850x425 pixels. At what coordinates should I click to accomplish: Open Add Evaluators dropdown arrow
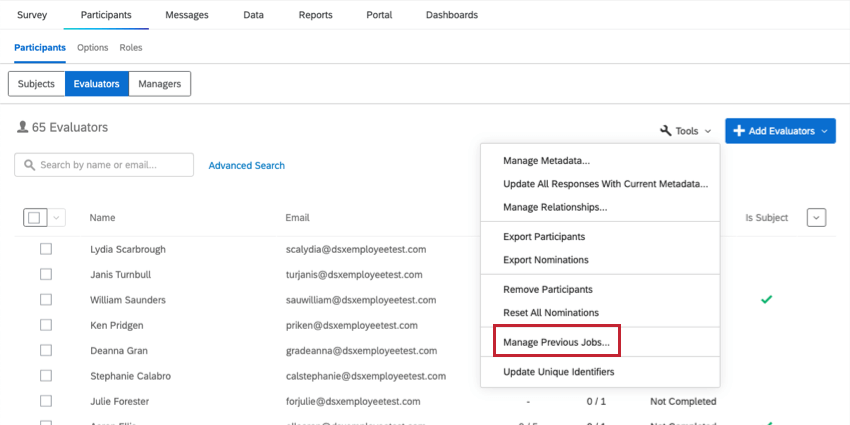click(825, 131)
